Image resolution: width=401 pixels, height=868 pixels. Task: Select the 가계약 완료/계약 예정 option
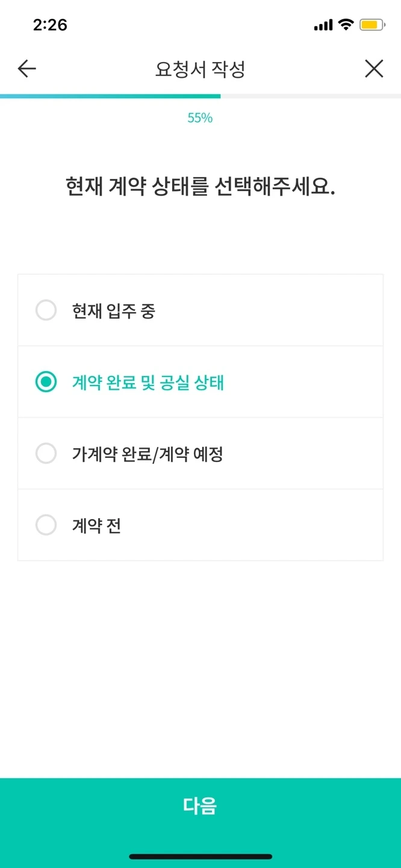[x=46, y=454]
